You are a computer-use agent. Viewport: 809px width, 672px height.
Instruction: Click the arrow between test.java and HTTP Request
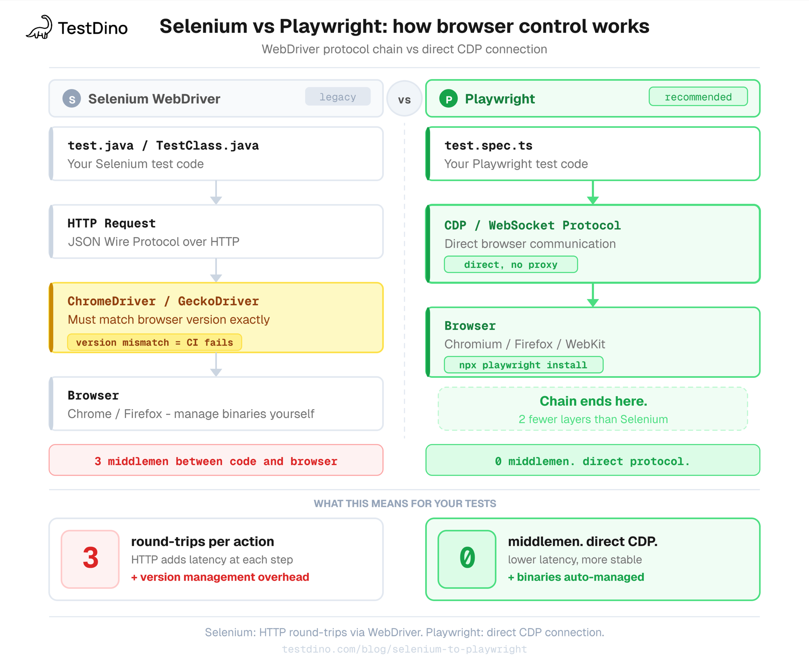[x=216, y=193]
